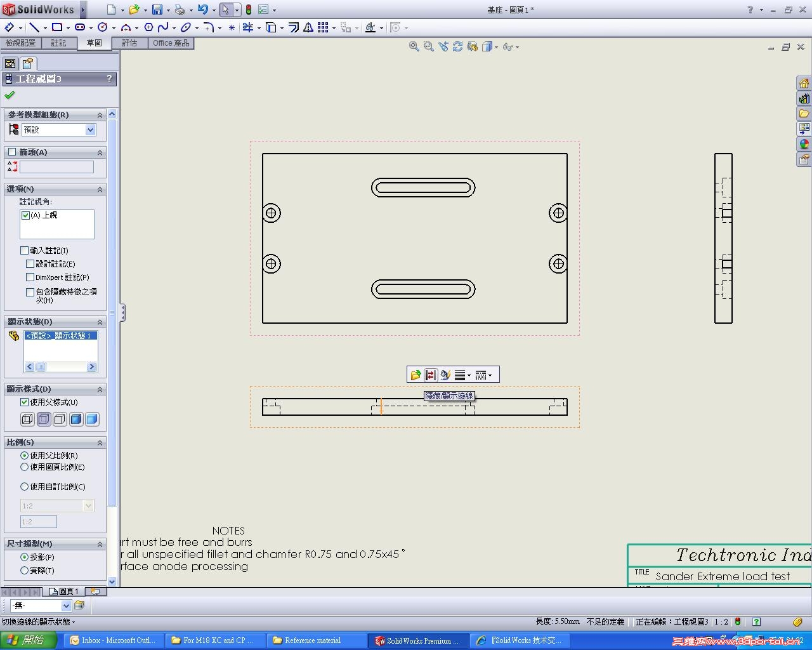Open the Linear Sketch Pattern tool
This screenshot has height=650, width=812.
(323, 27)
